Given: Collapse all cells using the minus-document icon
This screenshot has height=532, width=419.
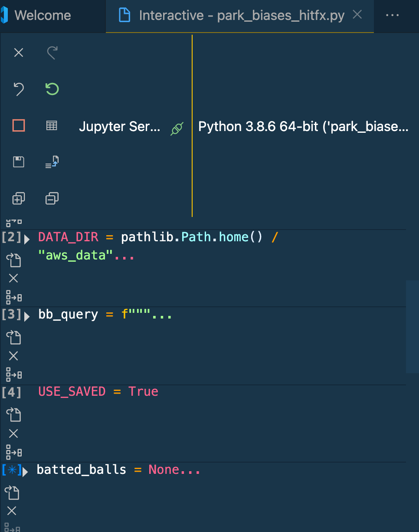Looking at the screenshot, I should point(52,198).
